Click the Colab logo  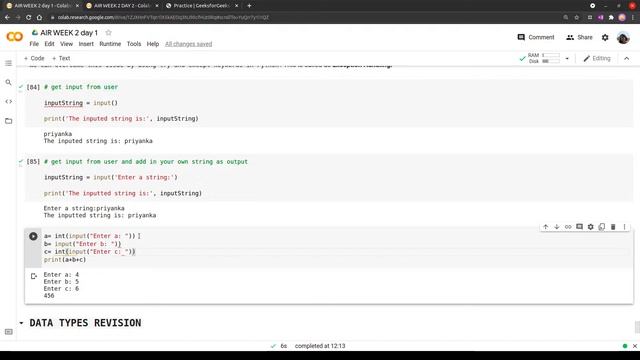(x=15, y=37)
